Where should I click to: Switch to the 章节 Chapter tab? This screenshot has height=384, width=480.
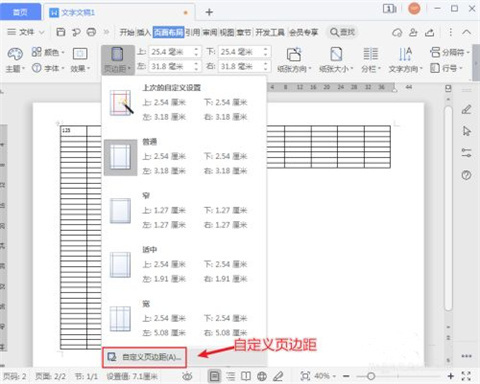[244, 32]
